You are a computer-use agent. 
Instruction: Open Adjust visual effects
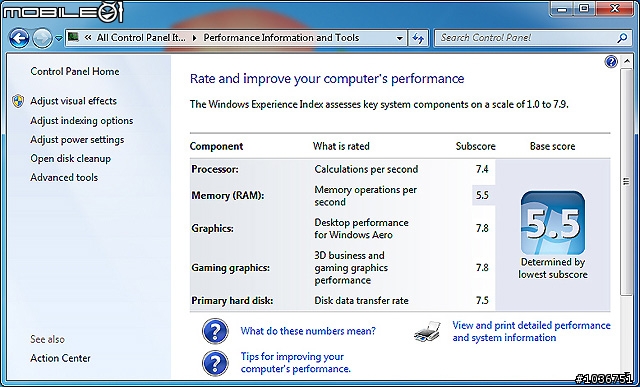(73, 101)
